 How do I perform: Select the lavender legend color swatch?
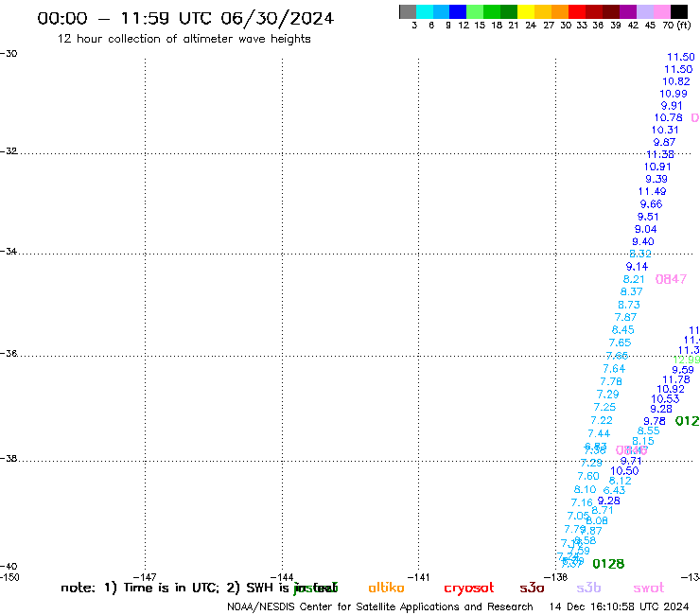click(644, 11)
